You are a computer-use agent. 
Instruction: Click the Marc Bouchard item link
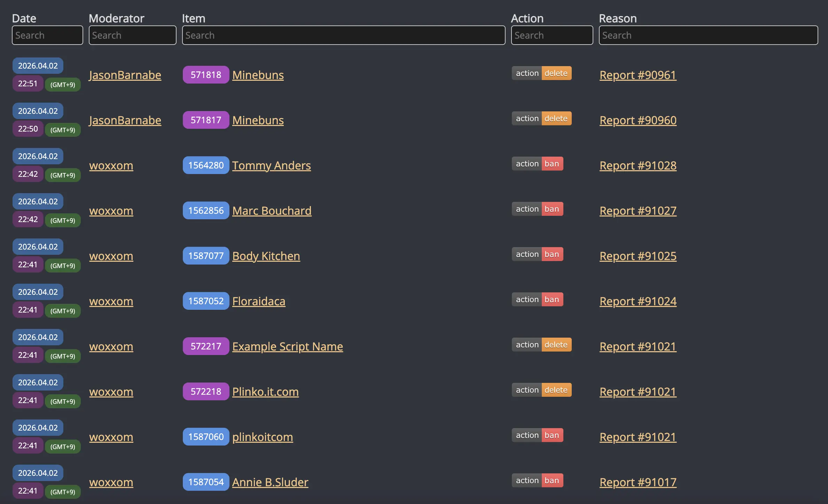point(272,211)
